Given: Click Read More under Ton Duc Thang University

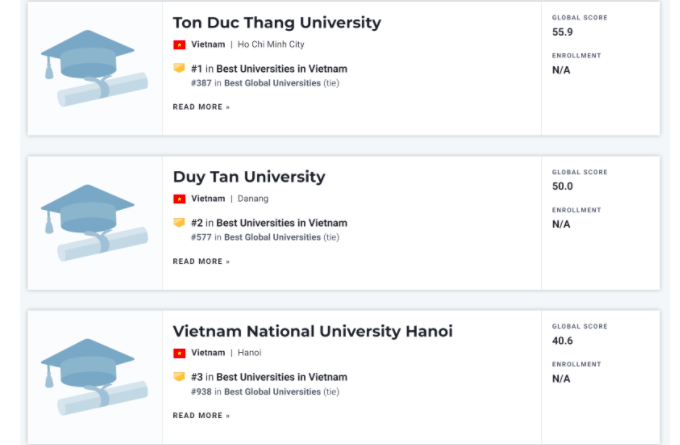Looking at the screenshot, I should (200, 107).
